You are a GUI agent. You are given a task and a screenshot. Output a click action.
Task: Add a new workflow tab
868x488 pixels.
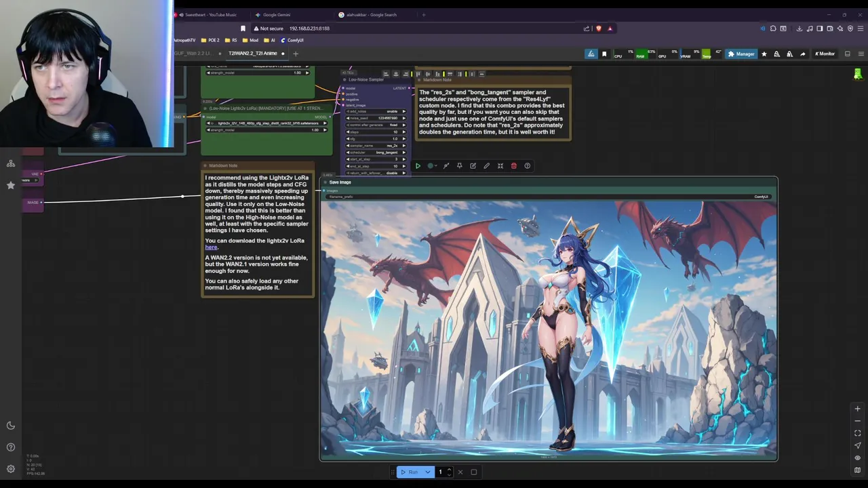(295, 54)
